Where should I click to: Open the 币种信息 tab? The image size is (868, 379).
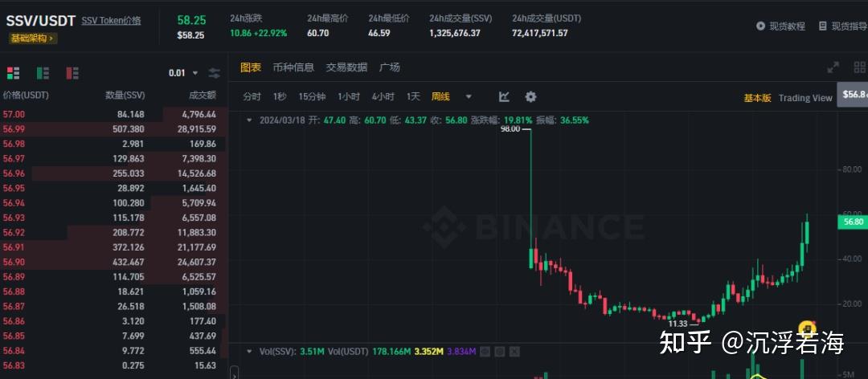[293, 67]
